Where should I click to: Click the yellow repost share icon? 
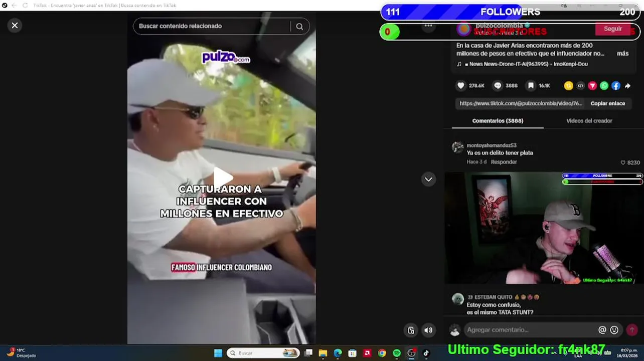[568, 86]
